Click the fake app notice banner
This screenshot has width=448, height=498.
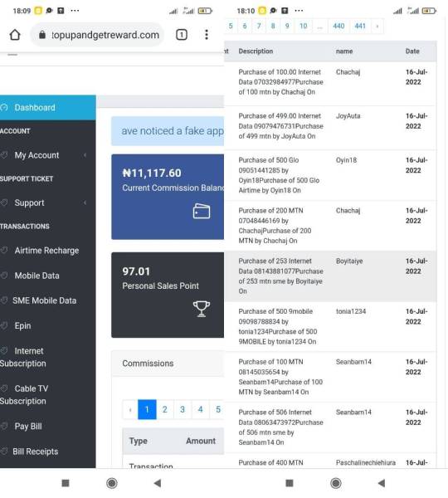click(168, 131)
